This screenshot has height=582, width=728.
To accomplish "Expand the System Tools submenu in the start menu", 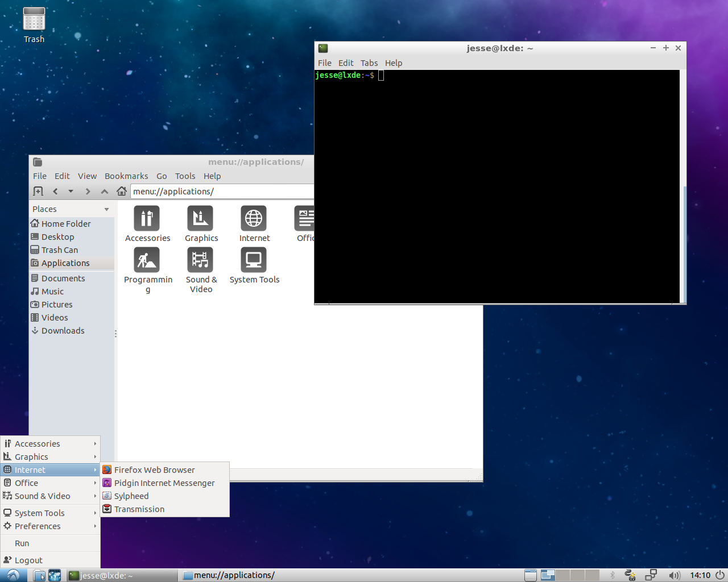I will [51, 513].
